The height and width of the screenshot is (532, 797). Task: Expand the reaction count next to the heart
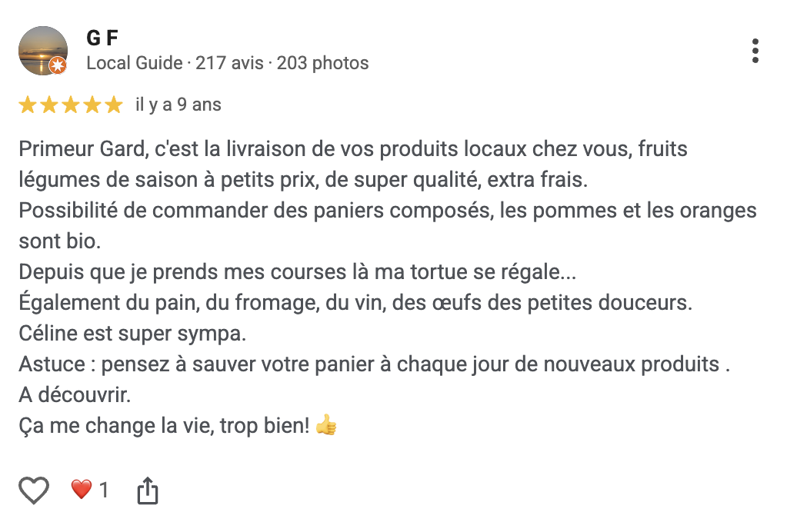[x=104, y=489]
